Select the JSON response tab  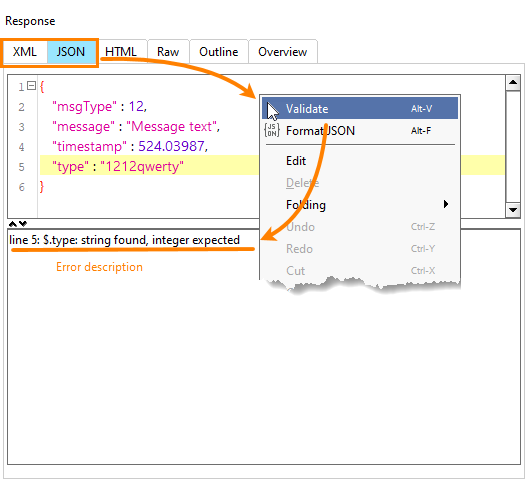71,52
